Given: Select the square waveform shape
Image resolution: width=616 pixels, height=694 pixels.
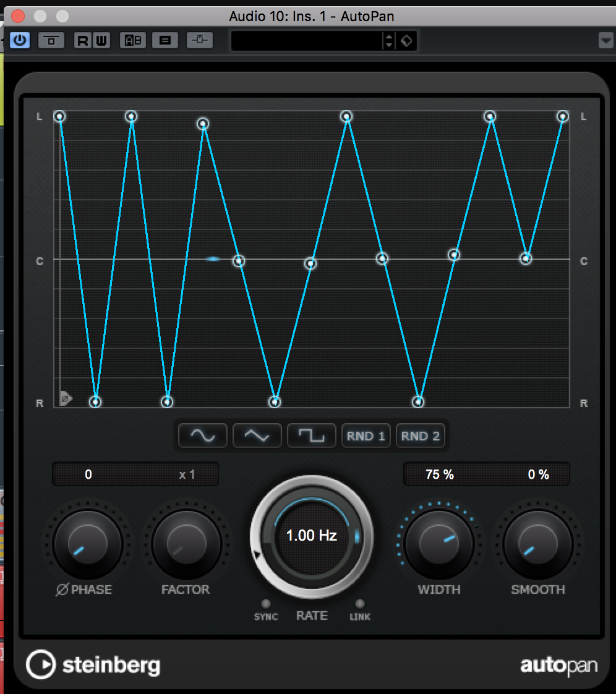Looking at the screenshot, I should tap(312, 436).
